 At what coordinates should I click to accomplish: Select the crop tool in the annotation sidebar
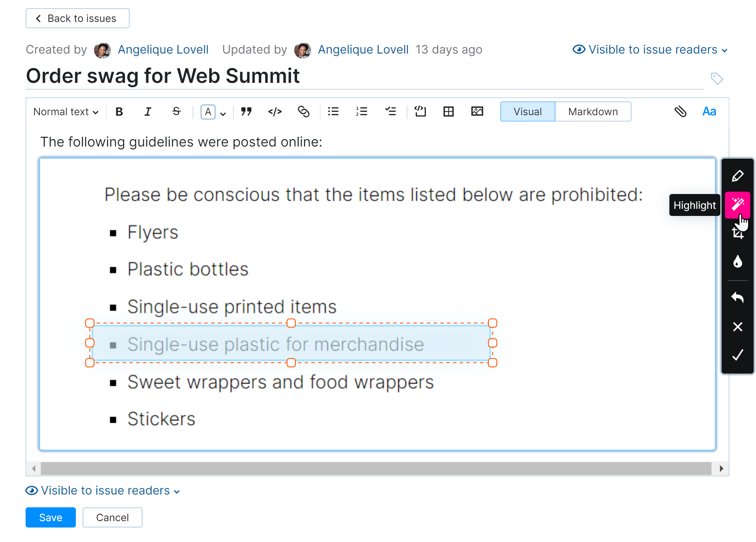click(x=738, y=232)
